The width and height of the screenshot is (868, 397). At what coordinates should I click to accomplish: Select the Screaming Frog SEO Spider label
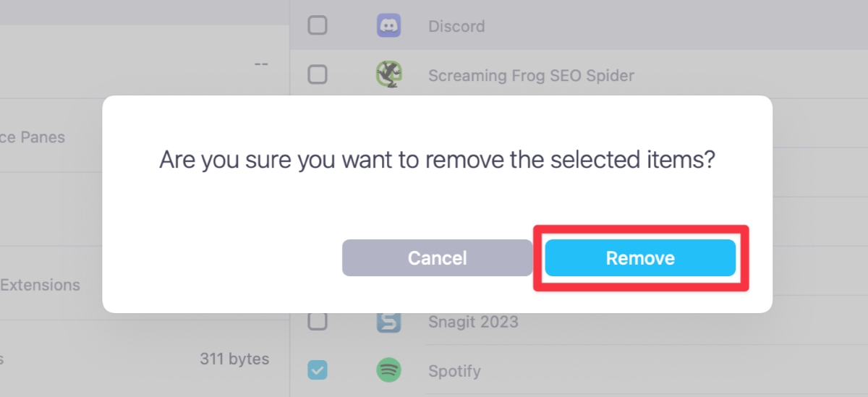tap(531, 75)
